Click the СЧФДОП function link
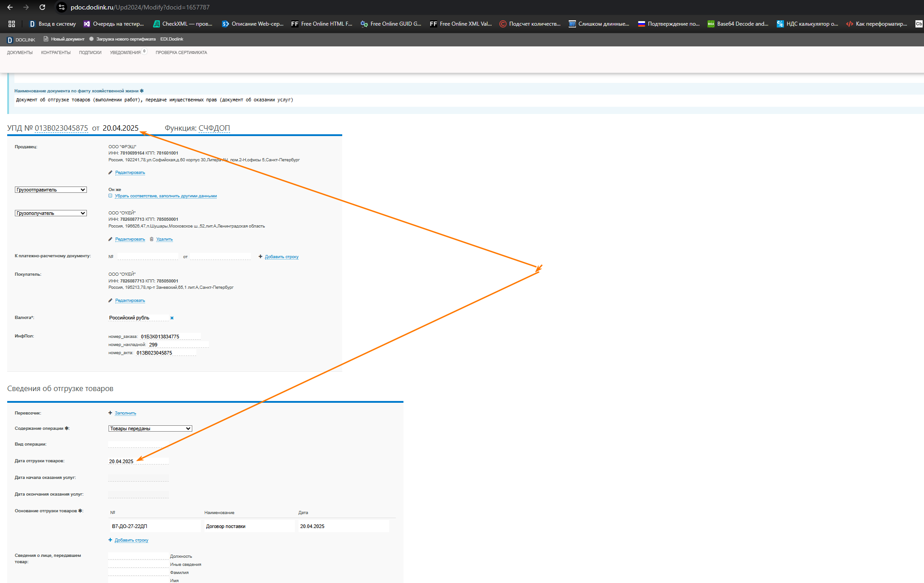 pyautogui.click(x=214, y=128)
